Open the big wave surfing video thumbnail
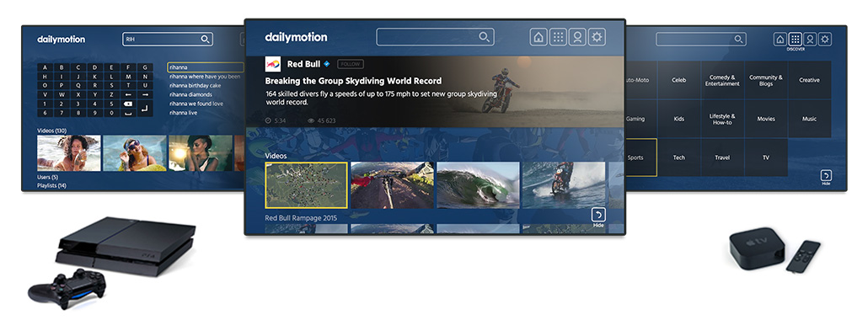Screen dimensions: 868x320 click(479, 185)
